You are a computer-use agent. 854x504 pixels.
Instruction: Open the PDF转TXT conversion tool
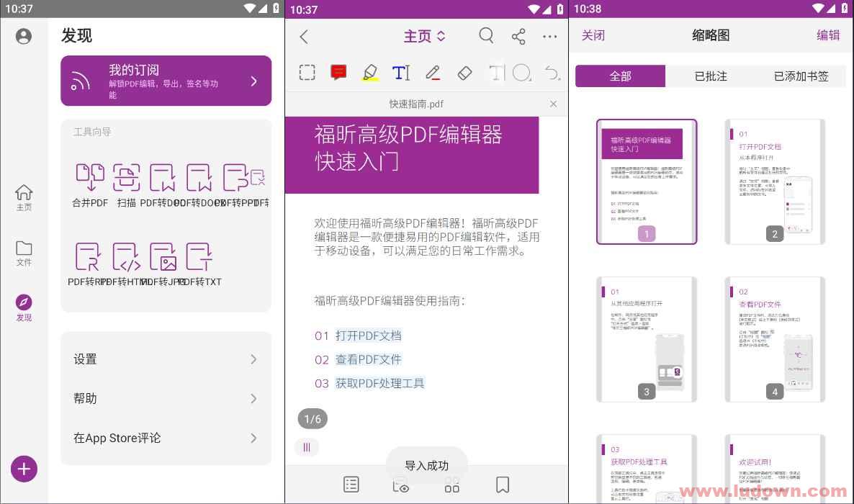(x=200, y=264)
